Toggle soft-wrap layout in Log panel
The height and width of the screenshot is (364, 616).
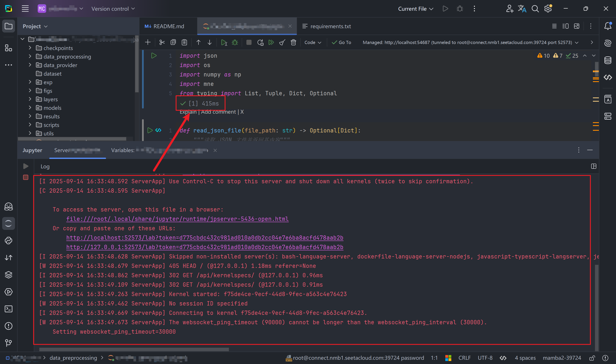click(593, 166)
